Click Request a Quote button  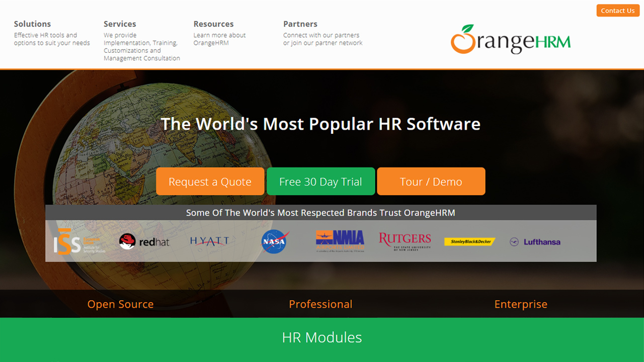[210, 182]
